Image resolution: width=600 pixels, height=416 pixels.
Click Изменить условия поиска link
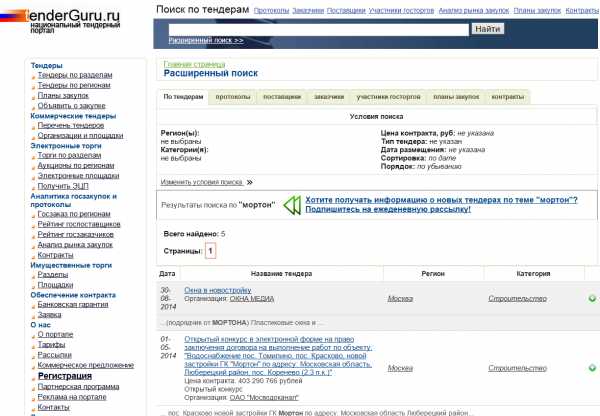pyautogui.click(x=201, y=182)
